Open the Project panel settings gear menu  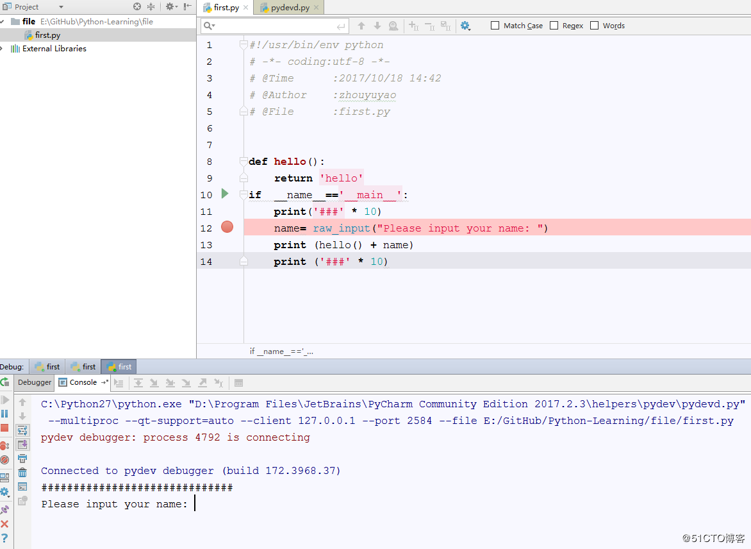point(171,7)
